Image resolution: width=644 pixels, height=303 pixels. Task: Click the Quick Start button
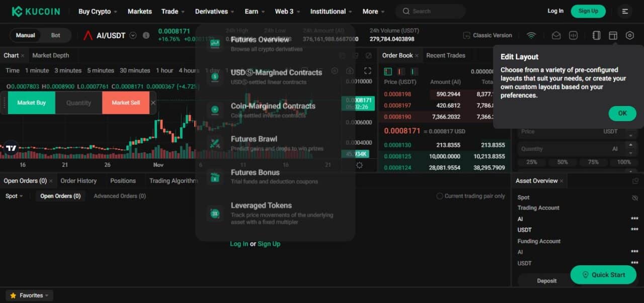pyautogui.click(x=603, y=275)
